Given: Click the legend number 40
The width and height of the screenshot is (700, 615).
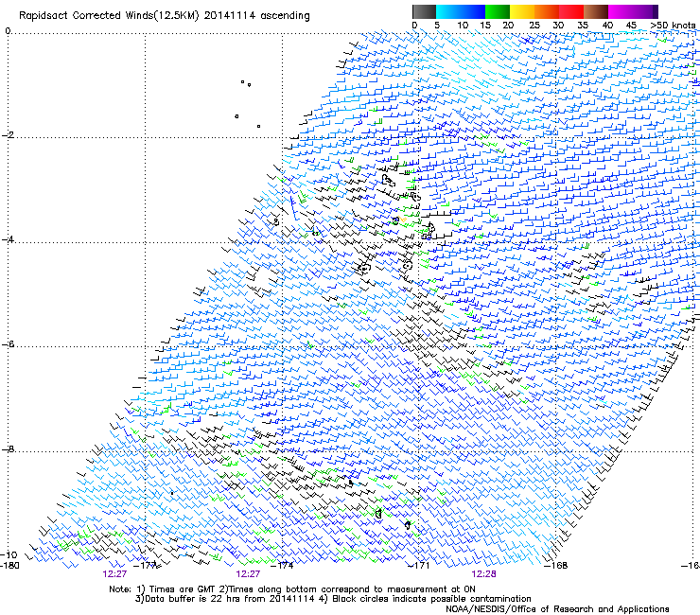Looking at the screenshot, I should (607, 26).
